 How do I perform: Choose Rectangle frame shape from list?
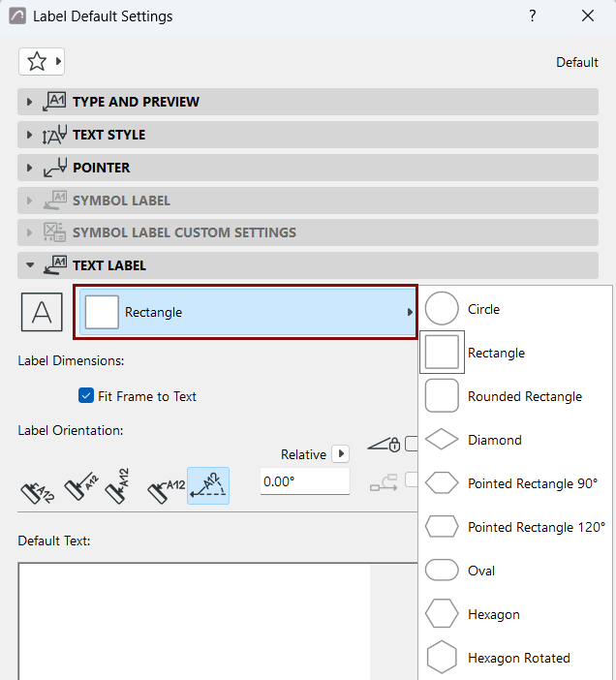(515, 353)
